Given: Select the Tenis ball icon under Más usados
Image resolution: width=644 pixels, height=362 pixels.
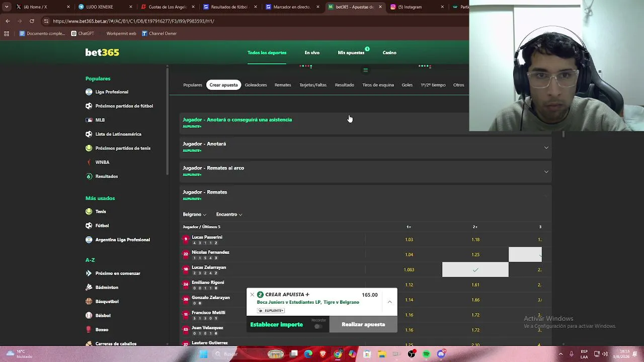Looking at the screenshot, I should tap(89, 212).
